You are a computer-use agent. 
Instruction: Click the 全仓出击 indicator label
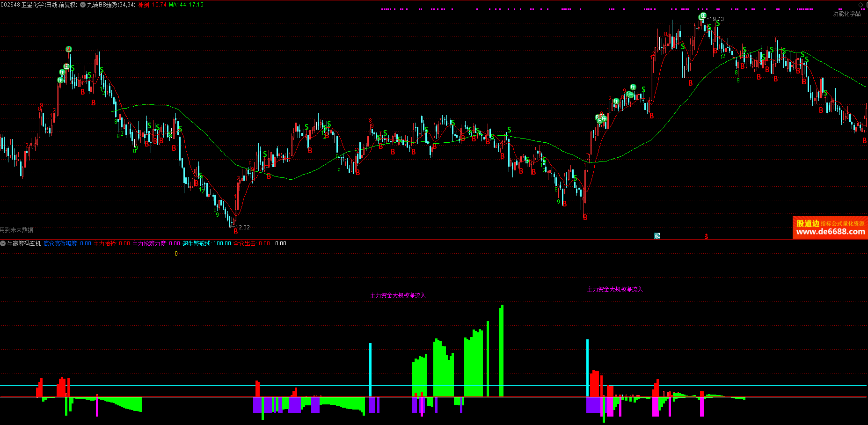[245, 243]
